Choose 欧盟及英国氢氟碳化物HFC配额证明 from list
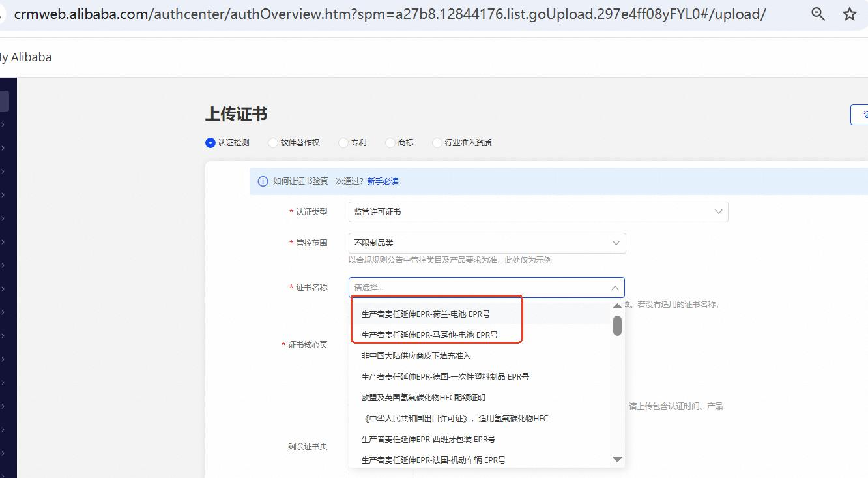The image size is (868, 478). tap(423, 398)
